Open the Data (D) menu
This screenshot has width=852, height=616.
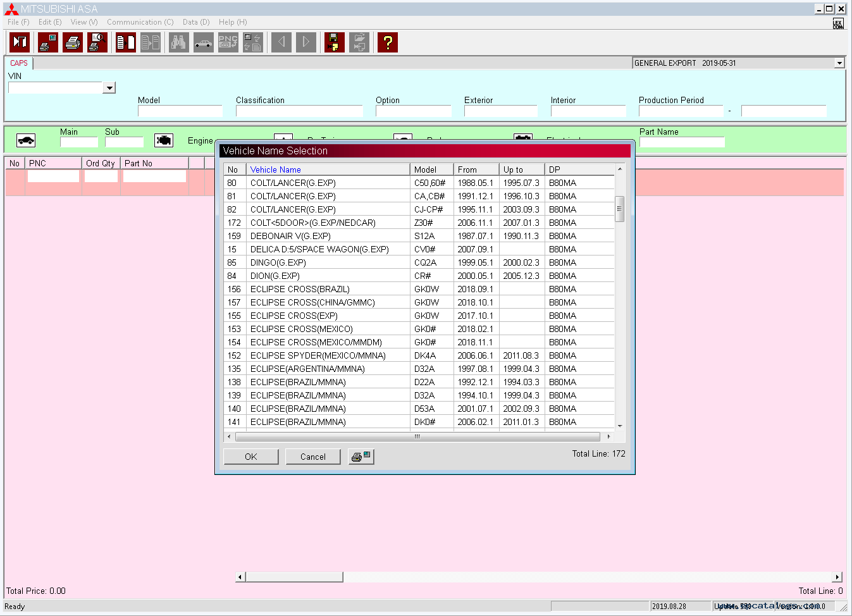pos(196,22)
